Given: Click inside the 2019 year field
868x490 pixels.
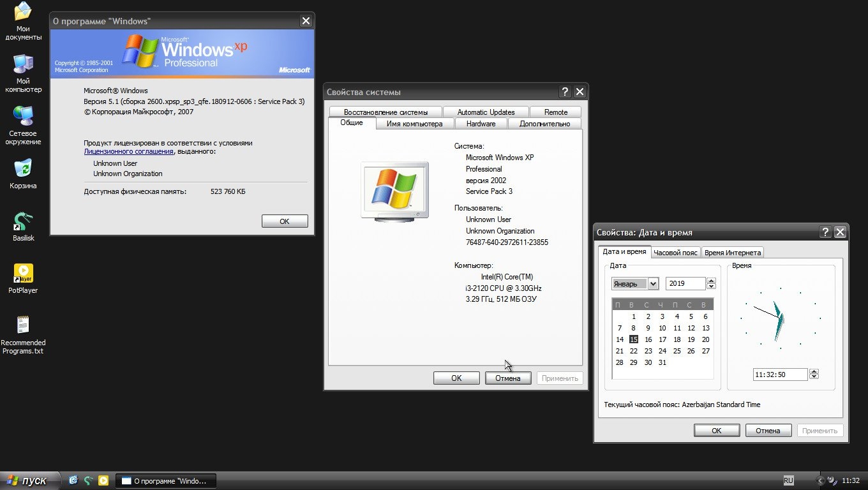Looking at the screenshot, I should pyautogui.click(x=685, y=284).
